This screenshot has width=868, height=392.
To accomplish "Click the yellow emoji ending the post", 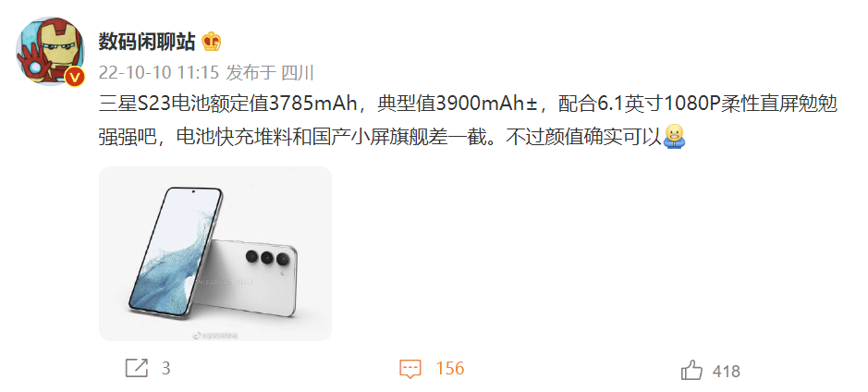I will [674, 136].
